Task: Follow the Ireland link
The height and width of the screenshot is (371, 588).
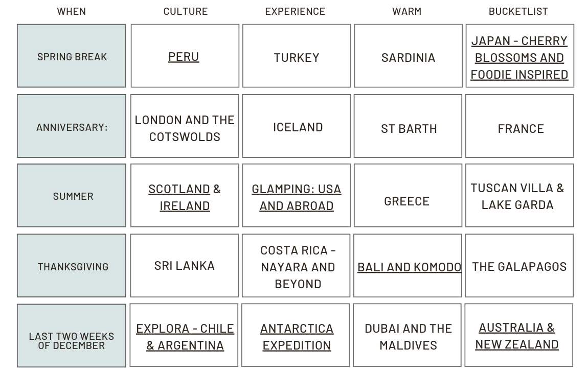Action: (185, 205)
